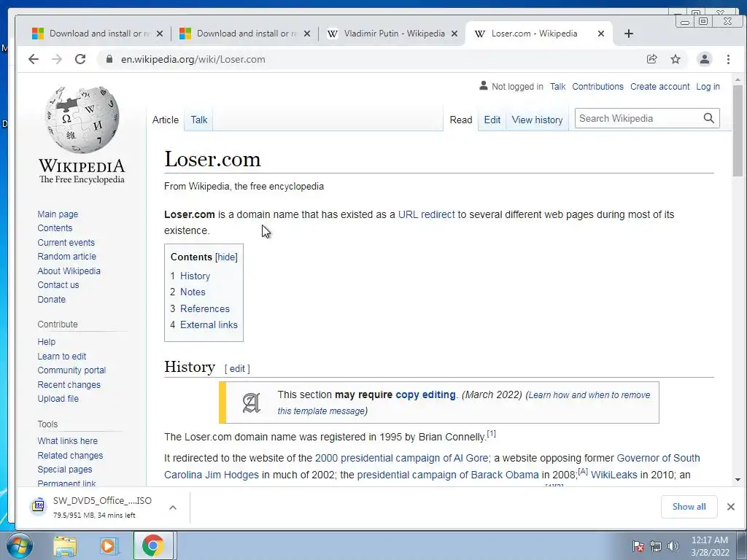This screenshot has width=747, height=560.
Task: Open the Chrome three-dot menu
Action: [x=728, y=59]
